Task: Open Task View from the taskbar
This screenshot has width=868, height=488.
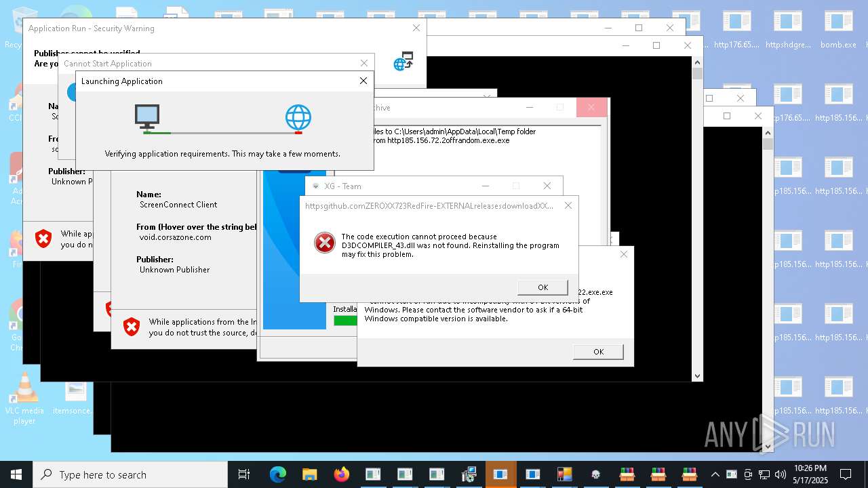Action: pyautogui.click(x=244, y=474)
